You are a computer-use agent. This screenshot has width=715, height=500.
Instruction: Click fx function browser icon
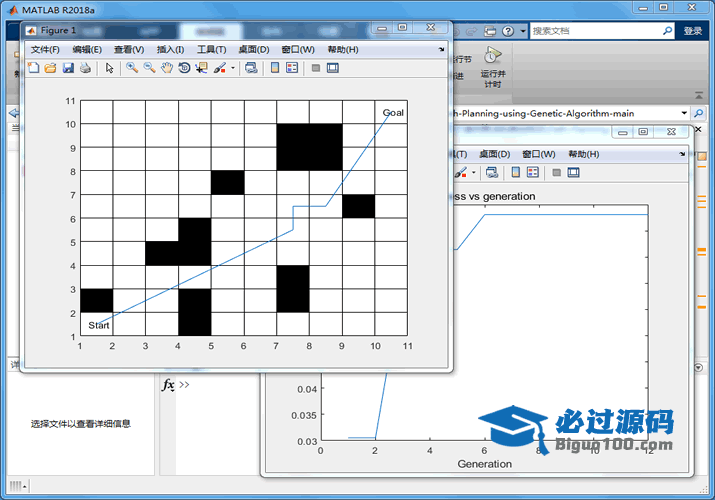(168, 385)
